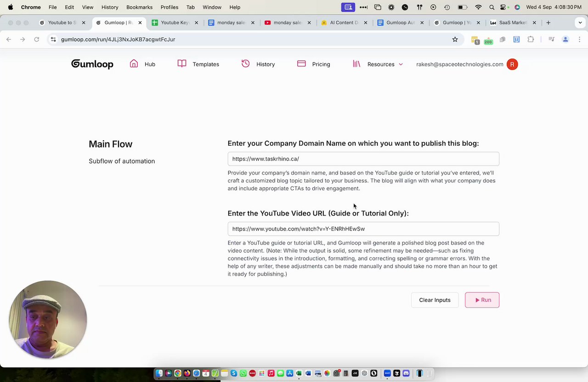Viewport: 588px width, 382px height.
Task: Switch to the Gumloop | Yo… tab
Action: click(x=457, y=23)
